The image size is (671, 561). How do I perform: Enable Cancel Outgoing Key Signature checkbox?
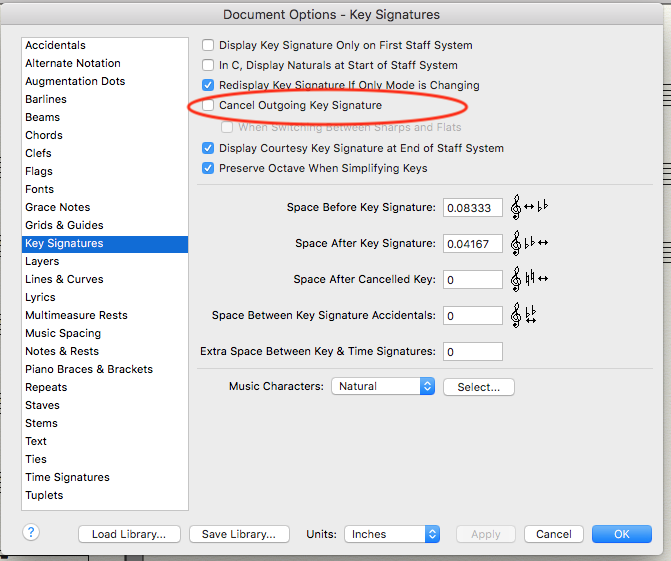[208, 105]
